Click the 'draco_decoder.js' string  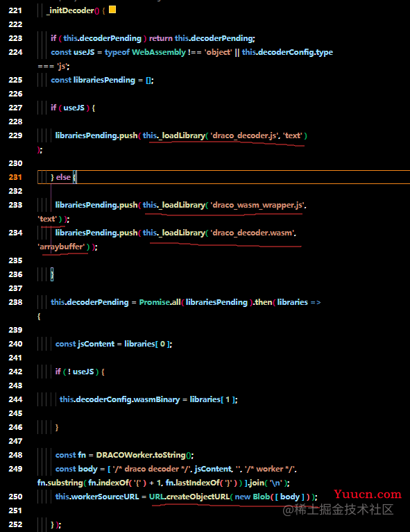coord(244,135)
